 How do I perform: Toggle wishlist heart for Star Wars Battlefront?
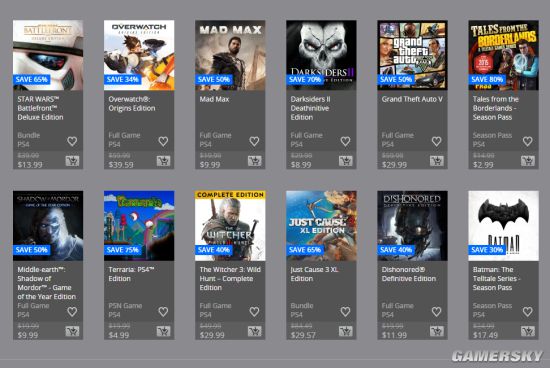pos(72,141)
